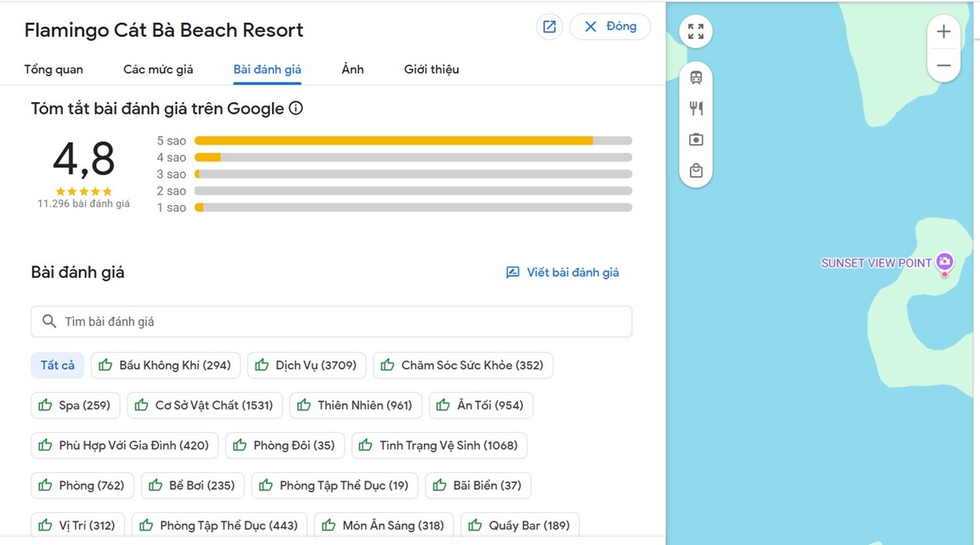Screen dimensions: 980x545
Task: Click Viết bài đánh giá link
Action: pos(563,273)
